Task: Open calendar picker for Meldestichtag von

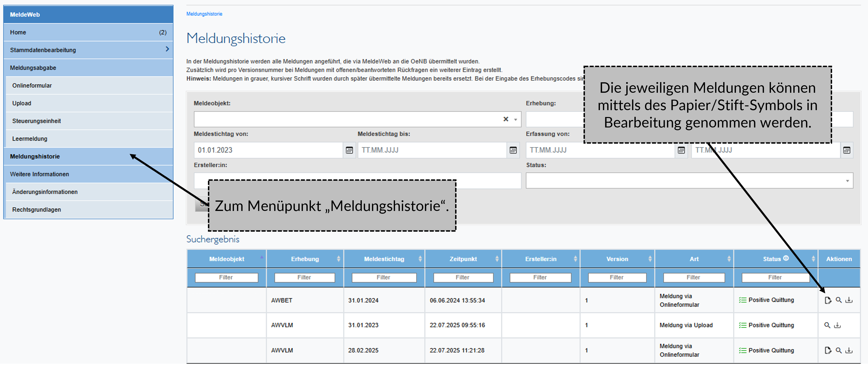Action: tap(349, 150)
